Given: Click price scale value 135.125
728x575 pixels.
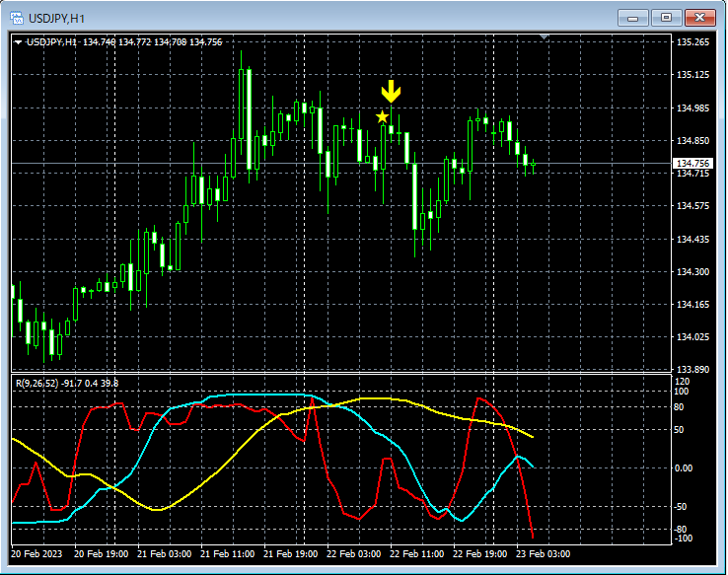Looking at the screenshot, I should pyautogui.click(x=692, y=75).
